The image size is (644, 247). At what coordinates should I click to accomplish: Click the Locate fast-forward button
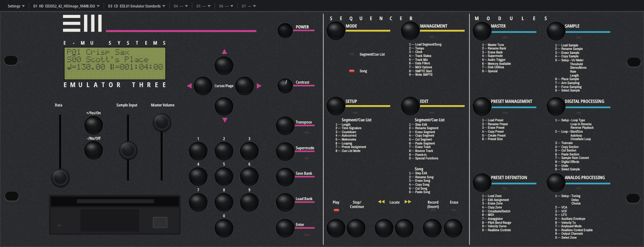404,228
